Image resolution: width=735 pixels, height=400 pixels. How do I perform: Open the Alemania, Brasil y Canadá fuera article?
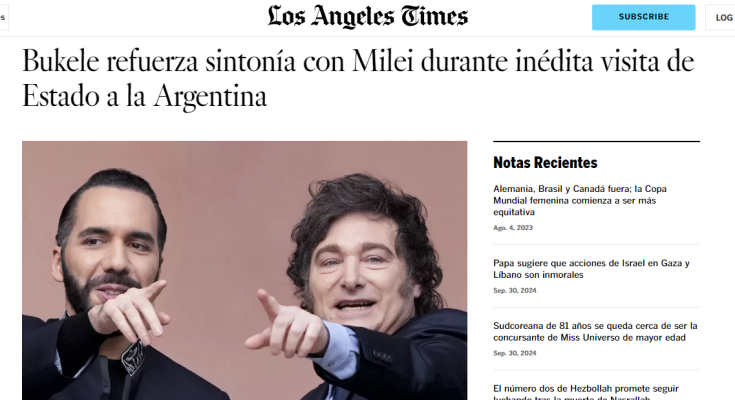[579, 200]
